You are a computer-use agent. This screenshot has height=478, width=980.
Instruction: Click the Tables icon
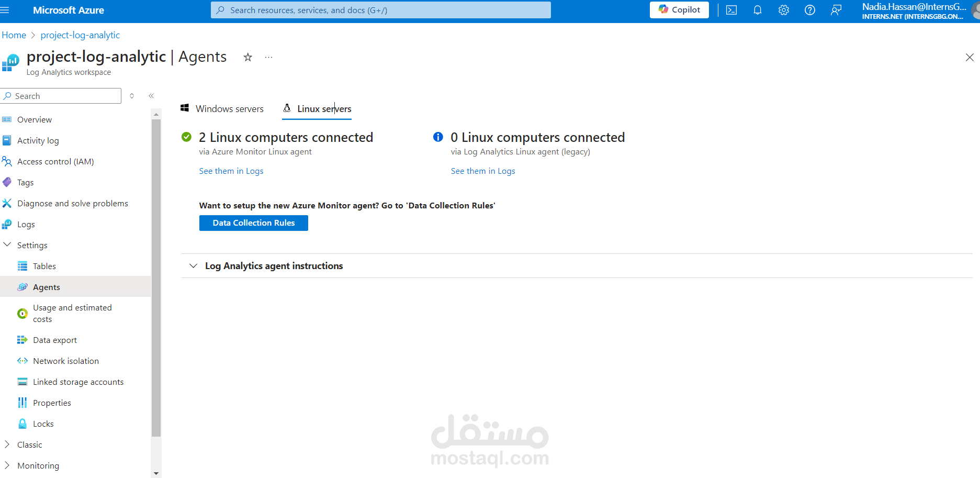tap(22, 266)
